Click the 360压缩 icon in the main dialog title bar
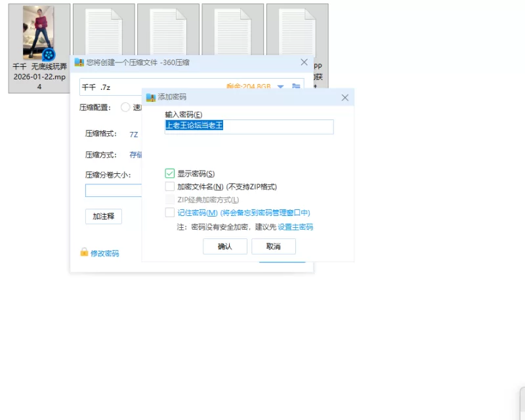525x420 pixels. [79, 62]
